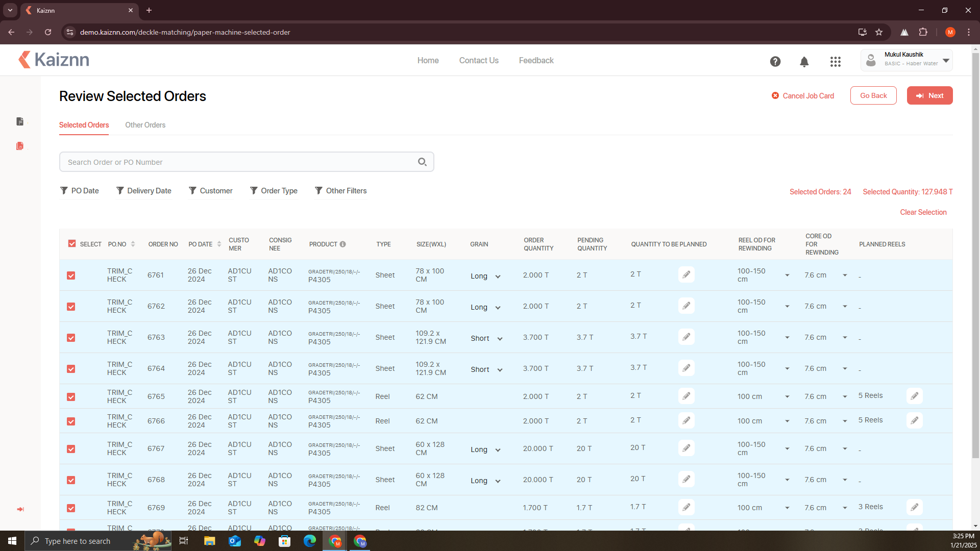Expand reel OD dropdown for order 6765

pos(787,396)
